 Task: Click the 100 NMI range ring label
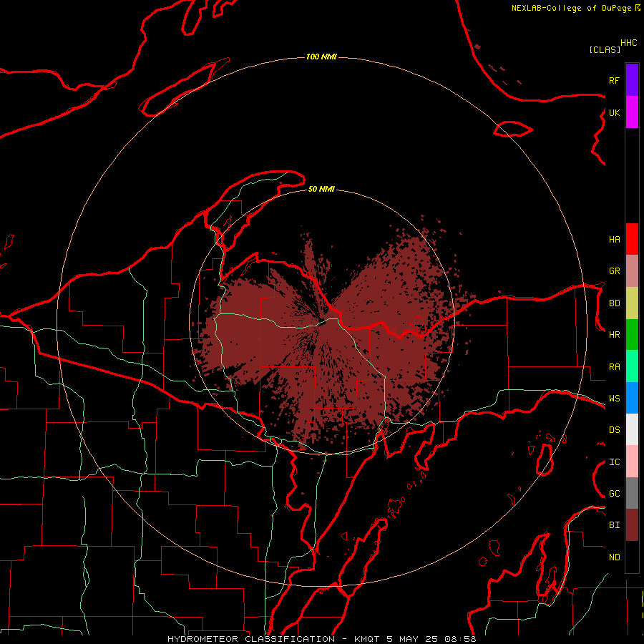pos(321,57)
